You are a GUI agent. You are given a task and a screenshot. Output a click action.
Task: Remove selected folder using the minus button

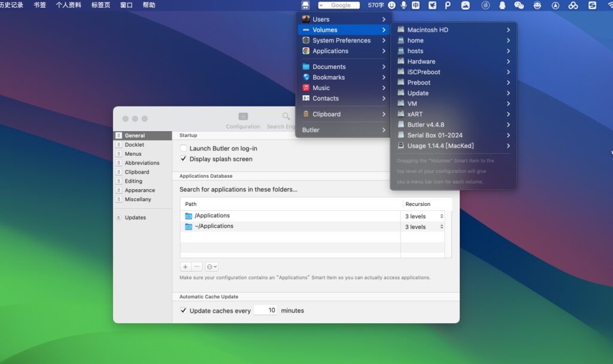196,266
